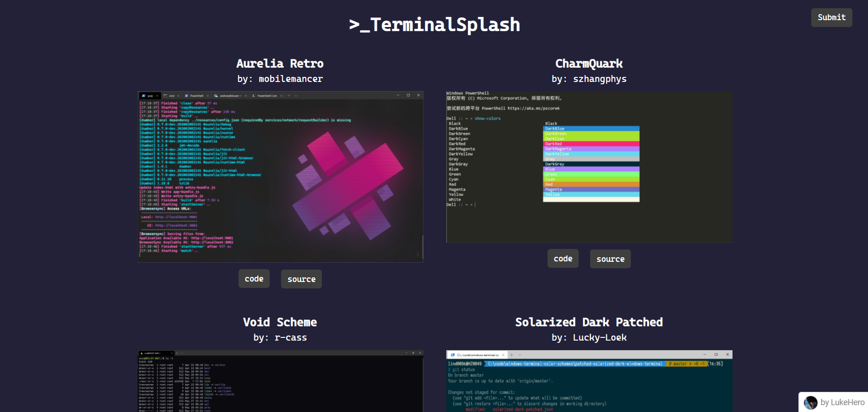This screenshot has height=412, width=868.
Task: Click the Submit button
Action: pyautogui.click(x=831, y=17)
